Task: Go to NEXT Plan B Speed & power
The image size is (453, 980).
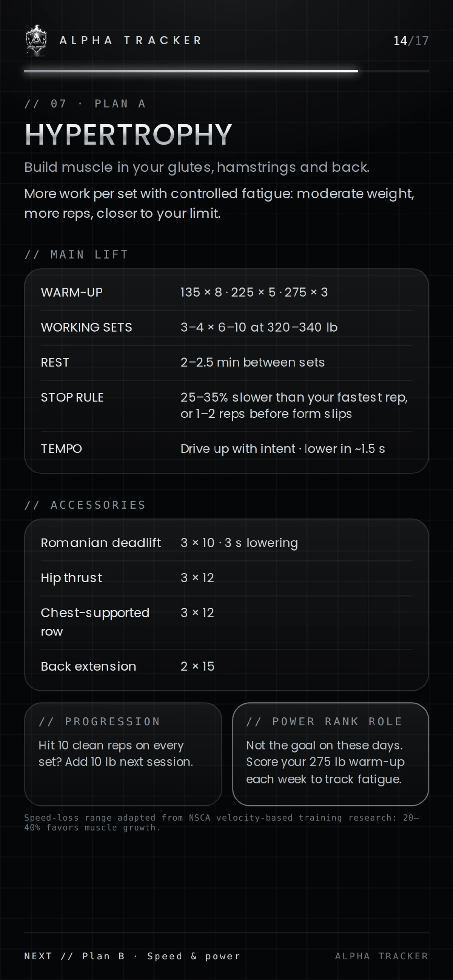Action: tap(132, 956)
